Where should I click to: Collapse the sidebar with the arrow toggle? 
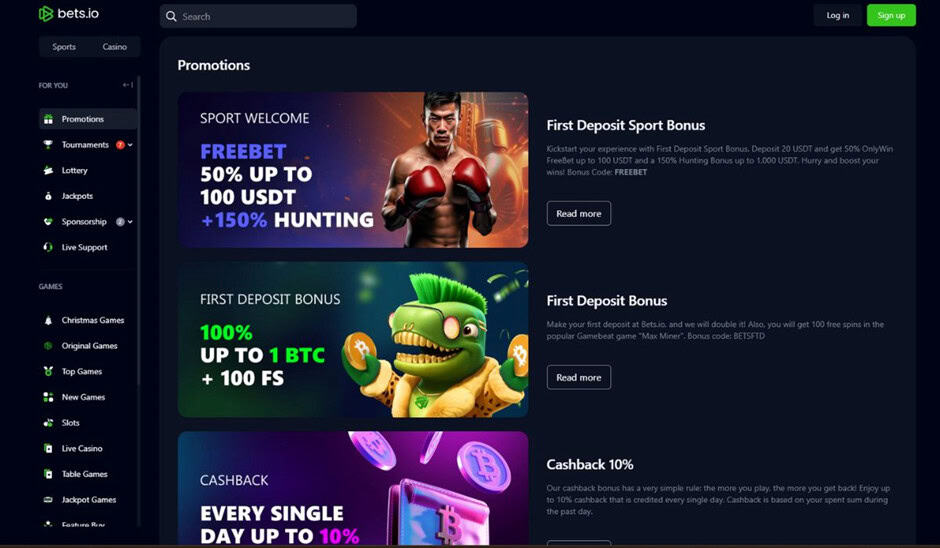click(128, 85)
